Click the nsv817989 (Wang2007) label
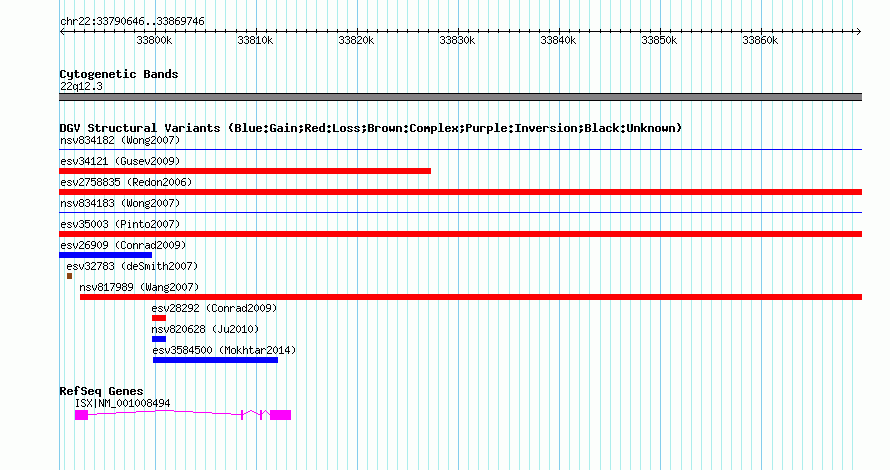This screenshot has width=890, height=470. [139, 287]
